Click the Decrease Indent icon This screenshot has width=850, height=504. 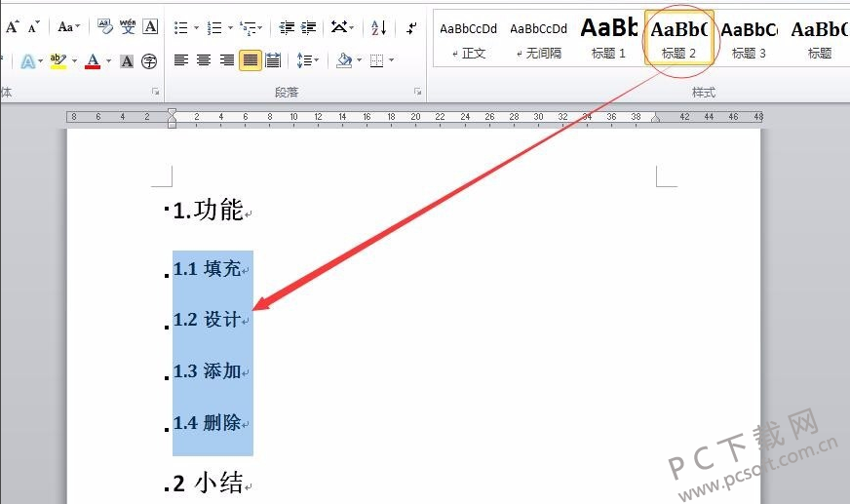point(287,27)
